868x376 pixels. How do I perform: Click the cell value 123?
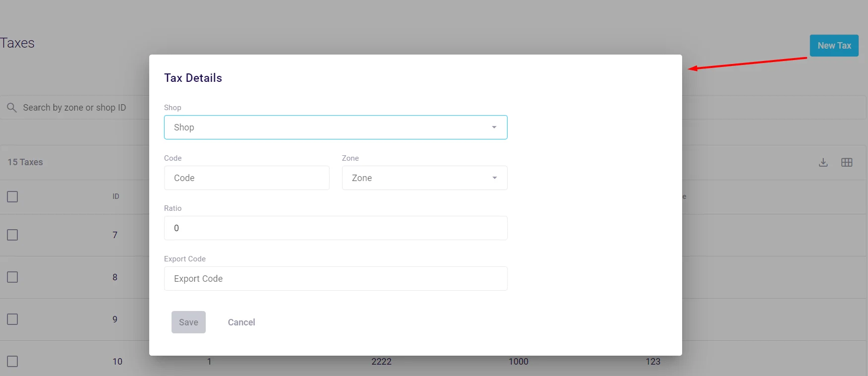[653, 362]
